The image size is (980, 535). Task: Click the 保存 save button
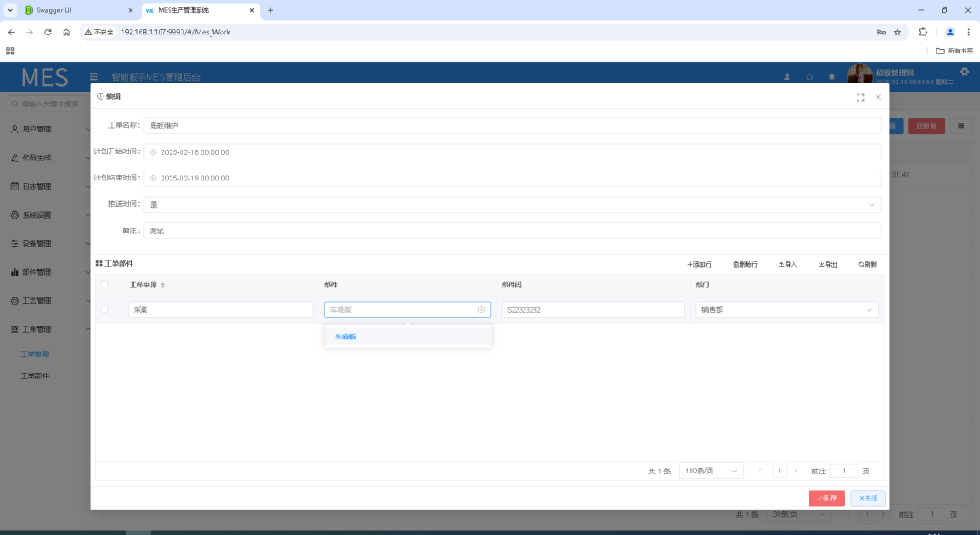[x=826, y=498]
